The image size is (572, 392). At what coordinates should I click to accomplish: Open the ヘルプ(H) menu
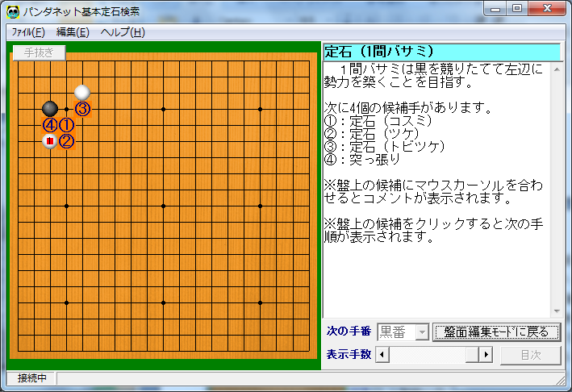pyautogui.click(x=123, y=32)
